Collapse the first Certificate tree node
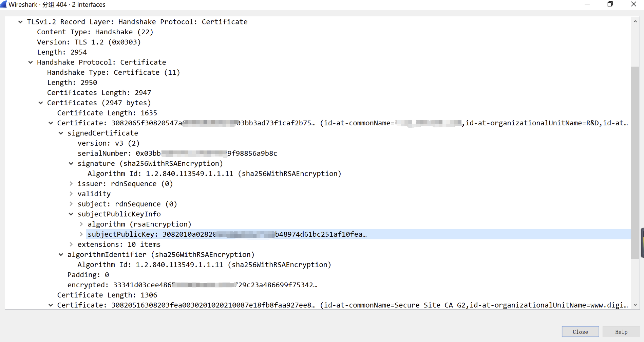The width and height of the screenshot is (644, 342). [51, 123]
